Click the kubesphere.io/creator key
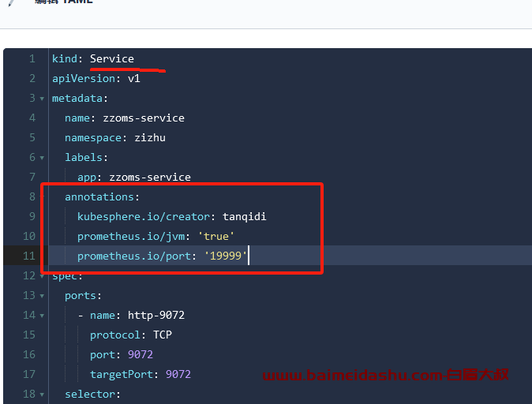532x404 pixels. [144, 216]
